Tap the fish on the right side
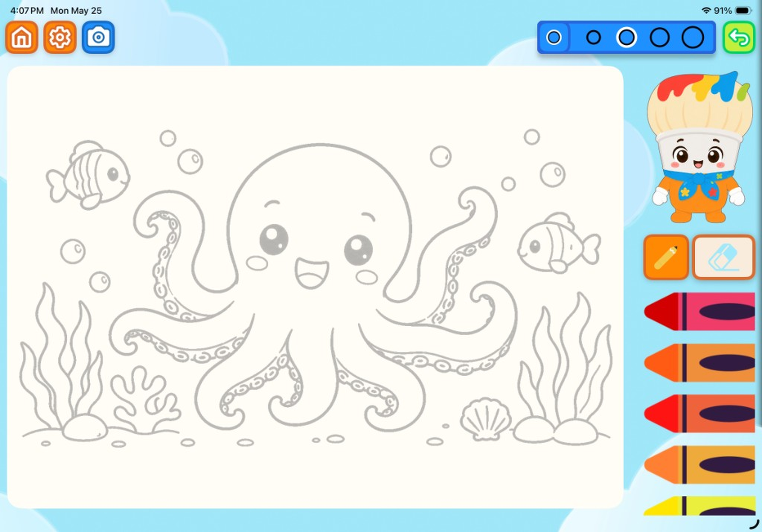The width and height of the screenshot is (762, 532). (x=559, y=243)
